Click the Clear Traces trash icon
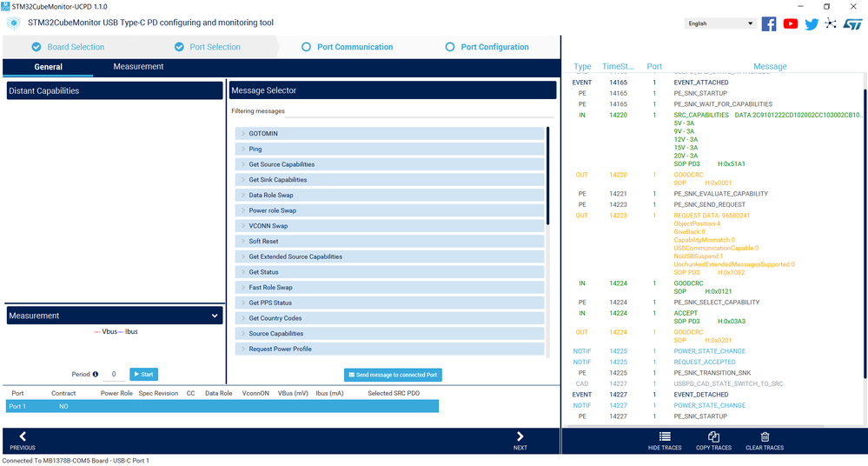868x466 pixels. (765, 436)
